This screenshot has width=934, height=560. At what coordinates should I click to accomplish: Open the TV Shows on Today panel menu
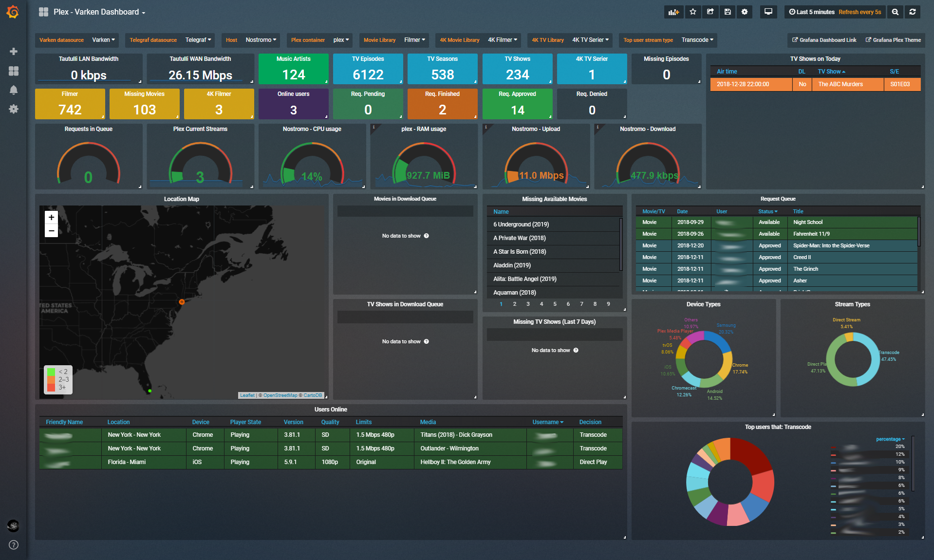point(815,59)
